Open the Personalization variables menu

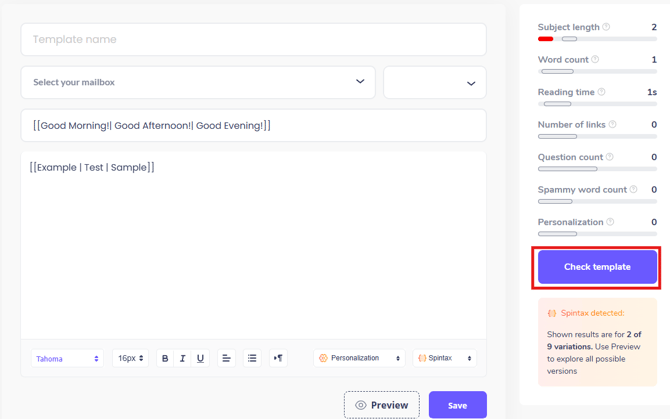tap(360, 358)
